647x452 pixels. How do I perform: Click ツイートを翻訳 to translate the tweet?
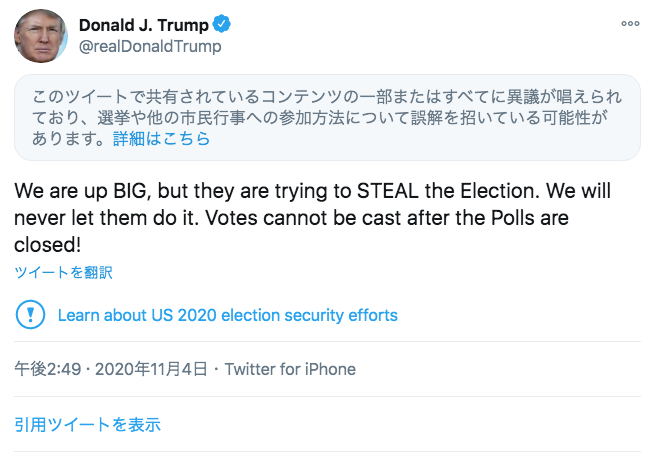pyautogui.click(x=63, y=272)
